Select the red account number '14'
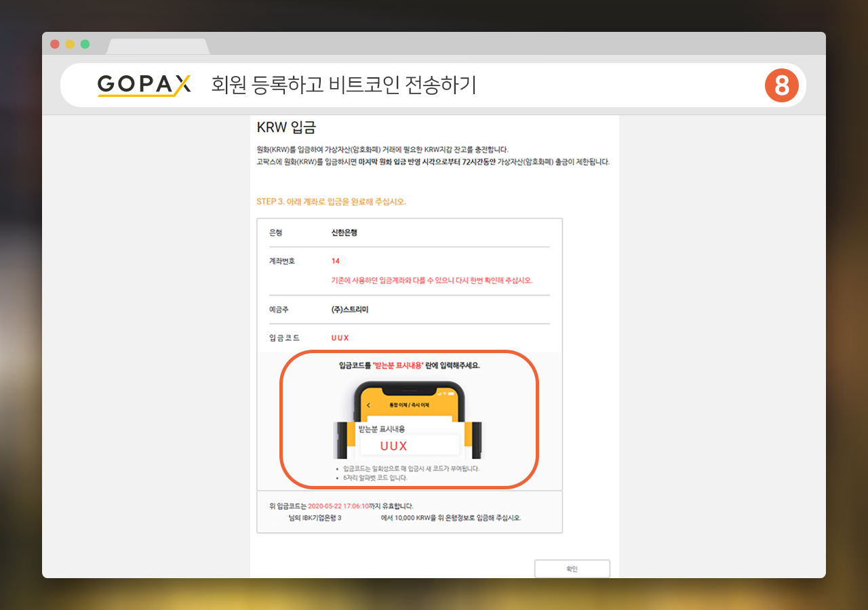The height and width of the screenshot is (610, 868). point(336,261)
